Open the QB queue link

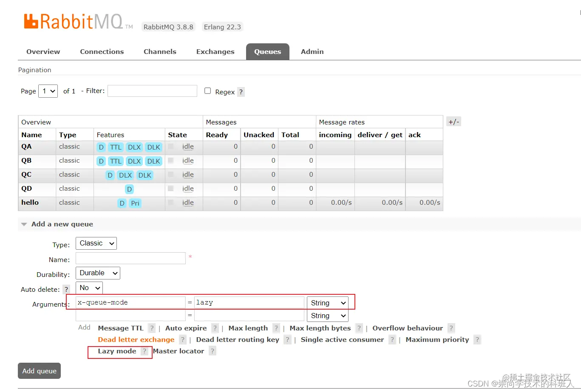click(26, 161)
